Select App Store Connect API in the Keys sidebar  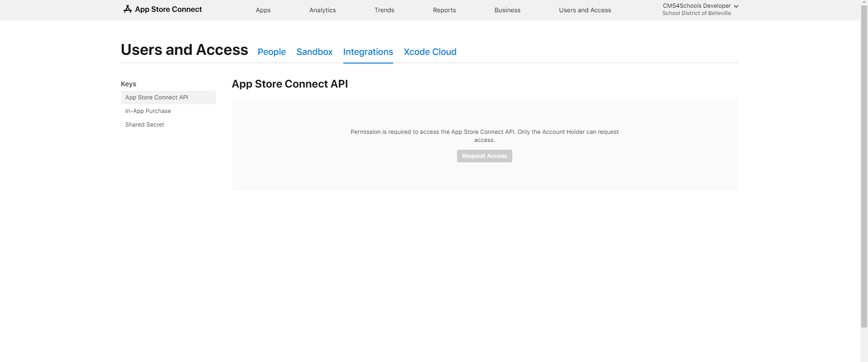pyautogui.click(x=169, y=98)
